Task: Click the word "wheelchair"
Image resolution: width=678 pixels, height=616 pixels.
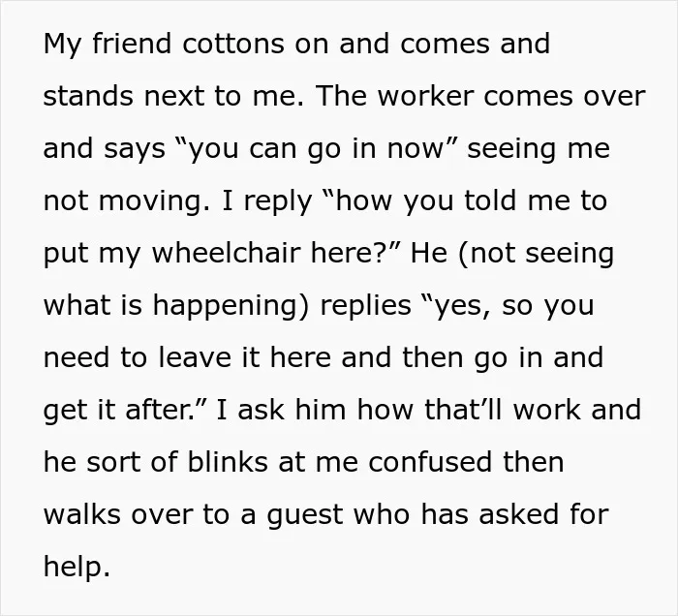Action: (x=226, y=253)
